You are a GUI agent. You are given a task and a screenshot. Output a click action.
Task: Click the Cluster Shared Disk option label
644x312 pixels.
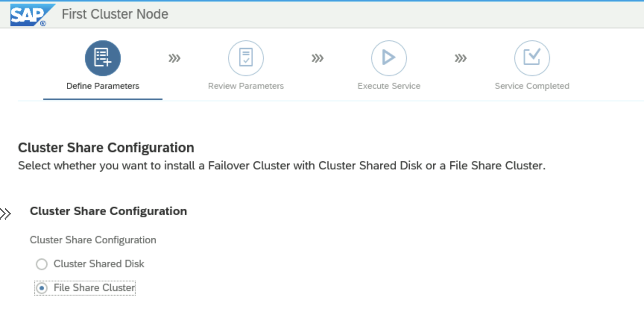coord(99,264)
